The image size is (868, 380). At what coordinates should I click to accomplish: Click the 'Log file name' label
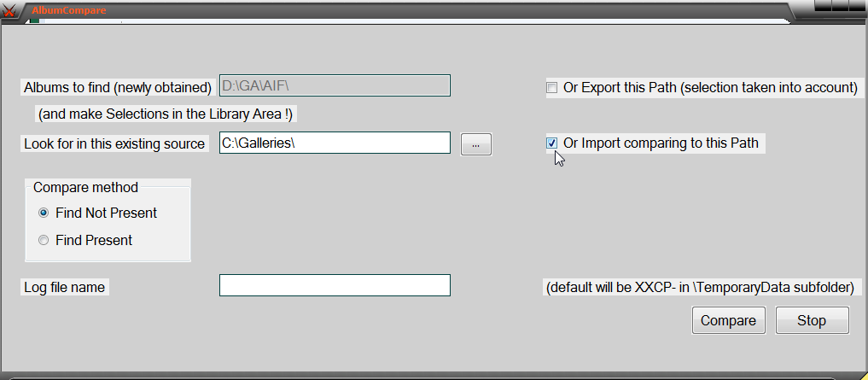64,288
